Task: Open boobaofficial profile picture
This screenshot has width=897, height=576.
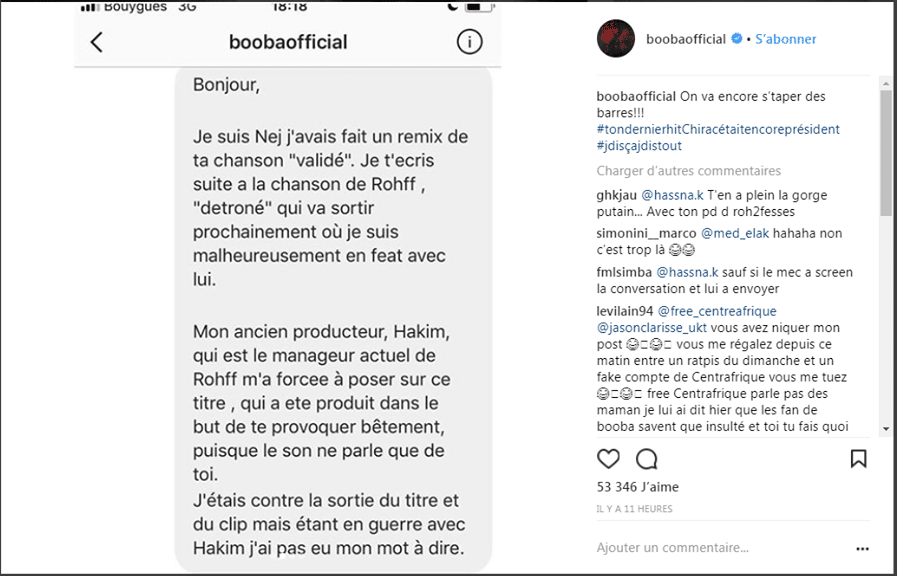Action: point(616,39)
